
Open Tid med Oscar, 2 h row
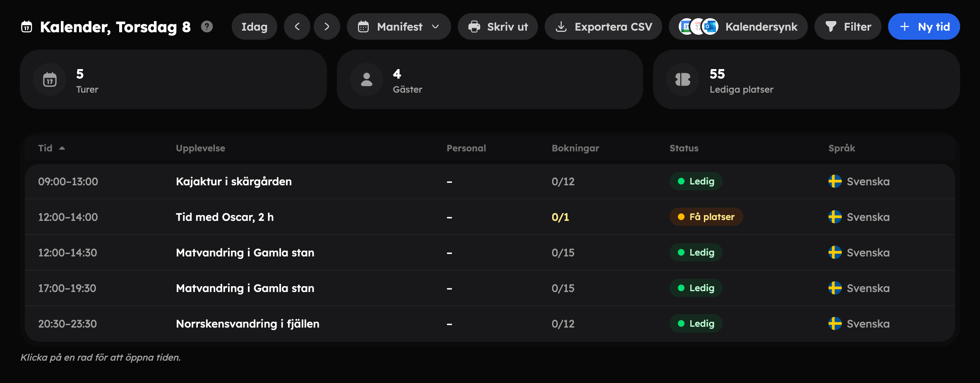pyautogui.click(x=490, y=217)
